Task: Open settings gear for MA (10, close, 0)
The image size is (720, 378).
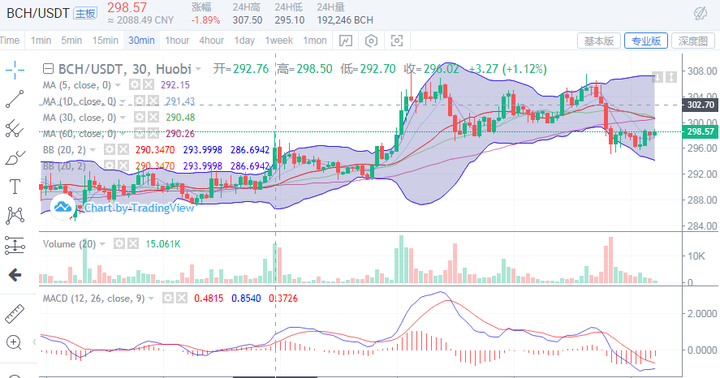Action: (x=139, y=101)
